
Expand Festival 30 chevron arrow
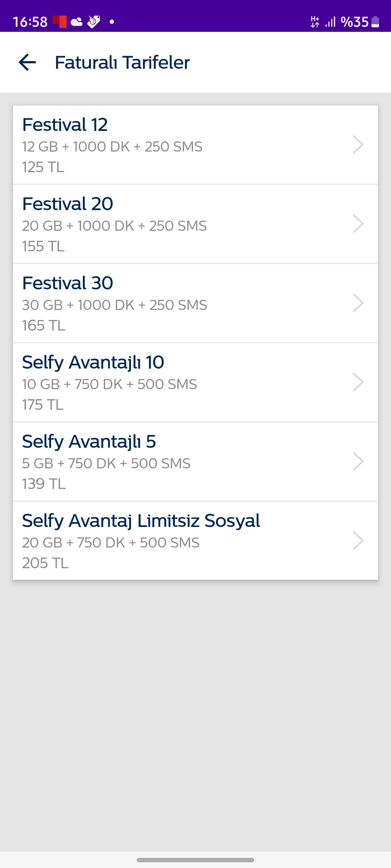point(358,303)
